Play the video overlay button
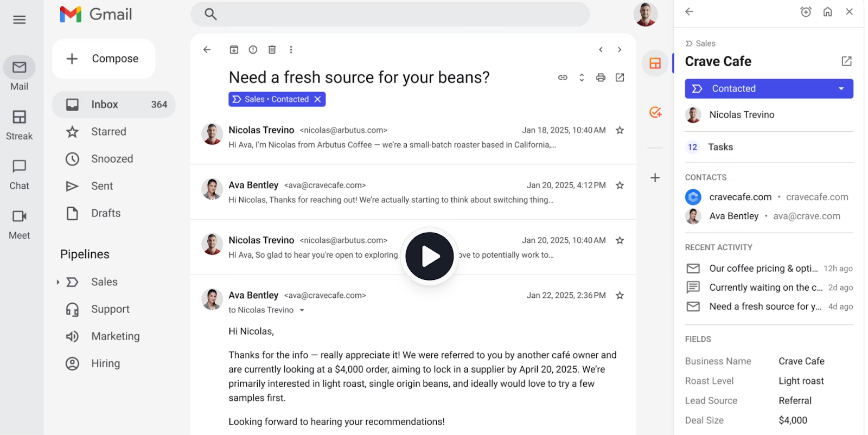Image resolution: width=868 pixels, height=435 pixels. coord(430,256)
